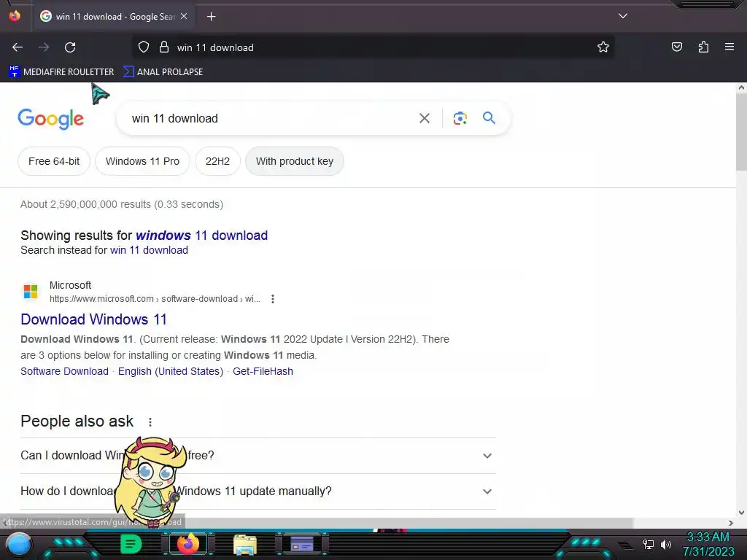Select the 22H2 filter chip
Viewport: 747px width, 560px height.
coord(217,161)
